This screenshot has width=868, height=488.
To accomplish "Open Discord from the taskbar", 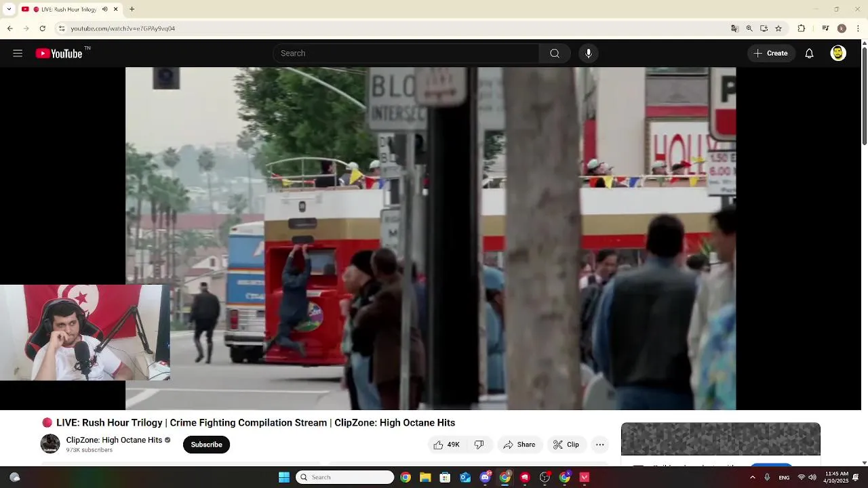I will click(x=485, y=477).
